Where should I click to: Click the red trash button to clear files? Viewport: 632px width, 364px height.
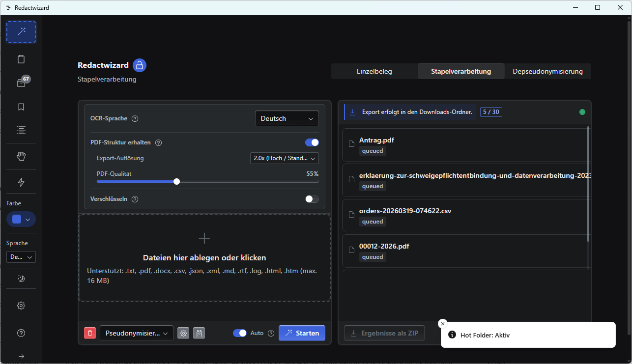click(90, 333)
